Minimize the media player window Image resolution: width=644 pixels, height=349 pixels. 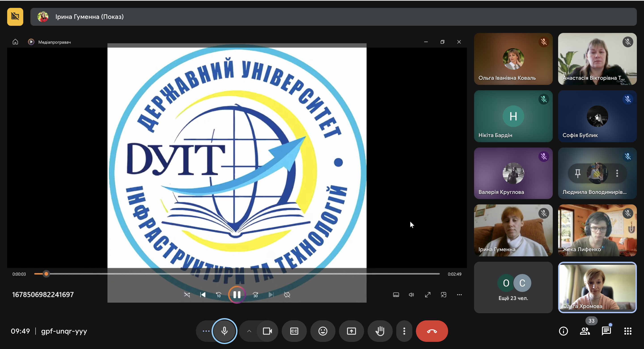click(426, 42)
